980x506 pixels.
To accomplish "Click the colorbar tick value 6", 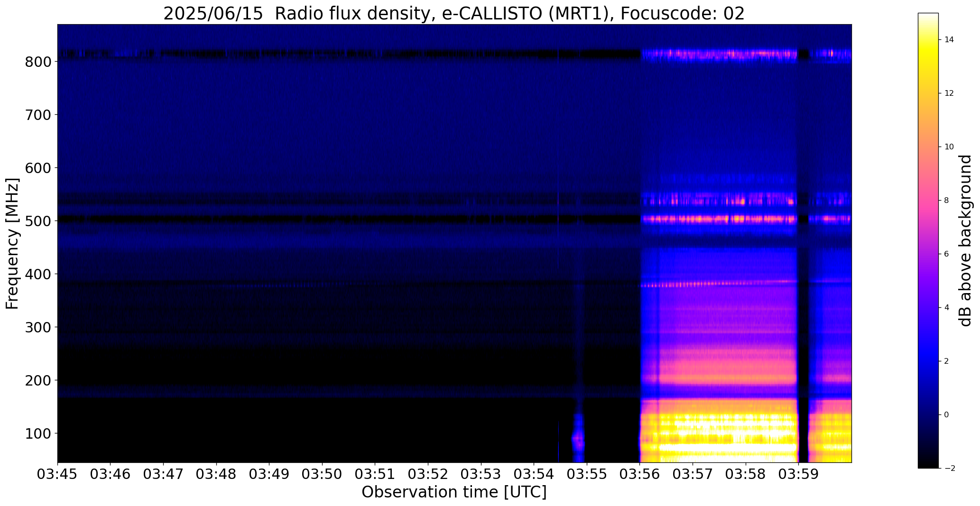I will point(946,254).
